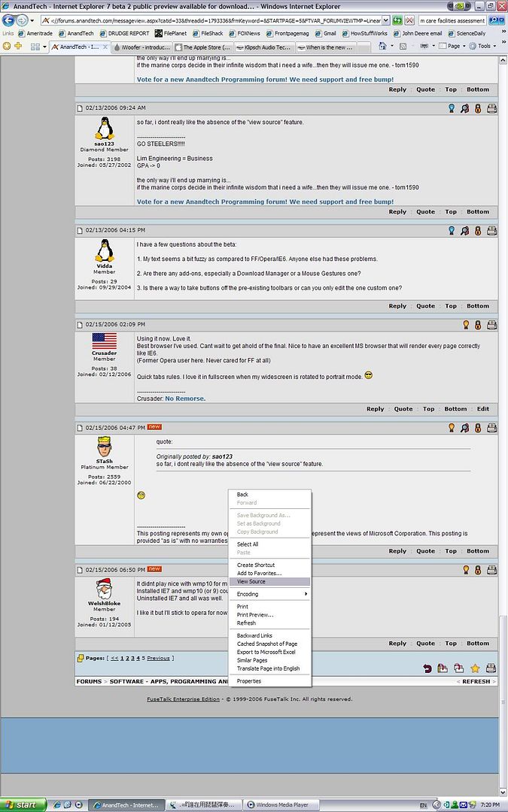Click the Edit link on Crusader's post

coord(482,409)
